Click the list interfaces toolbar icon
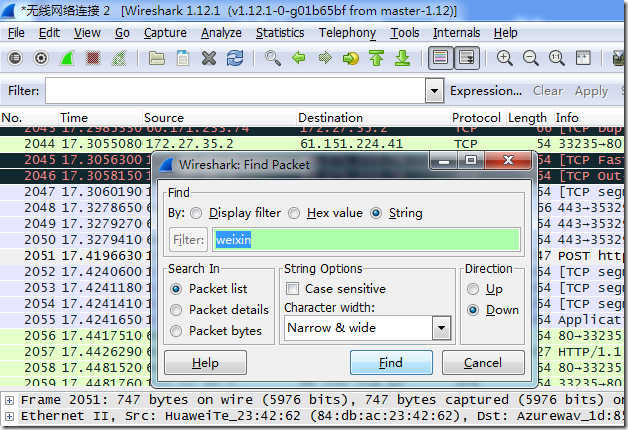The height and width of the screenshot is (430, 628). [15, 58]
